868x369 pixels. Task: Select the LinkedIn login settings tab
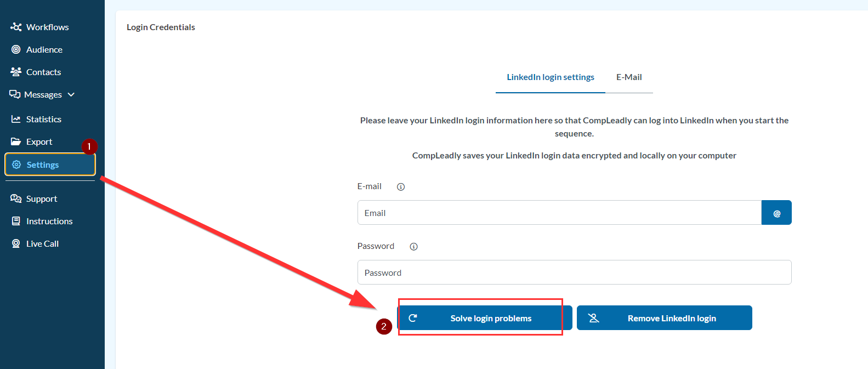550,77
